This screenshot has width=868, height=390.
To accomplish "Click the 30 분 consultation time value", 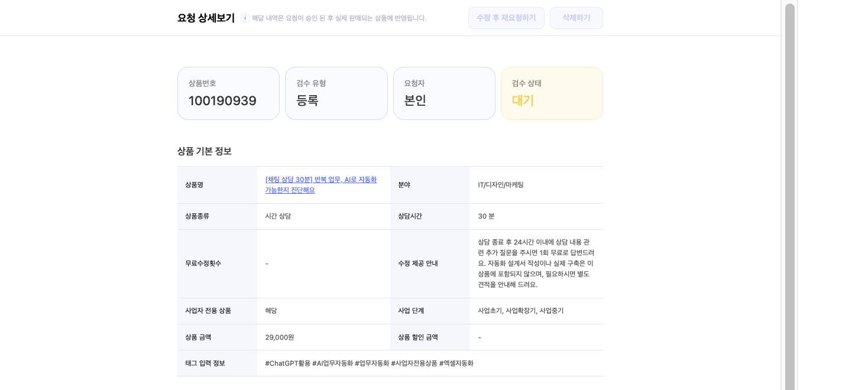I will 486,216.
